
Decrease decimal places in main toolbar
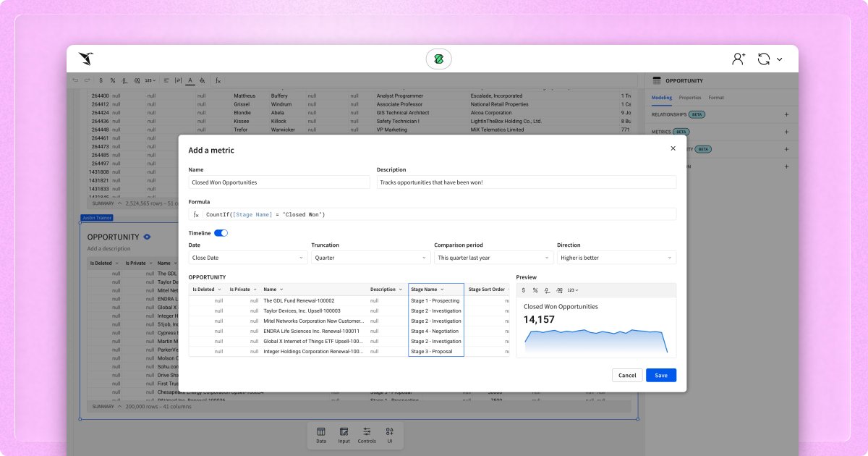(x=124, y=80)
